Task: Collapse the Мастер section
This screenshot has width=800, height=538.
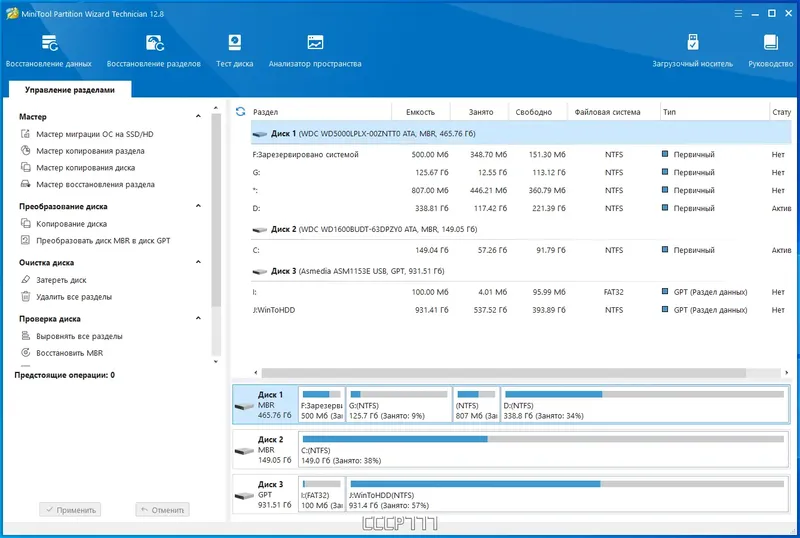Action: 200,117
